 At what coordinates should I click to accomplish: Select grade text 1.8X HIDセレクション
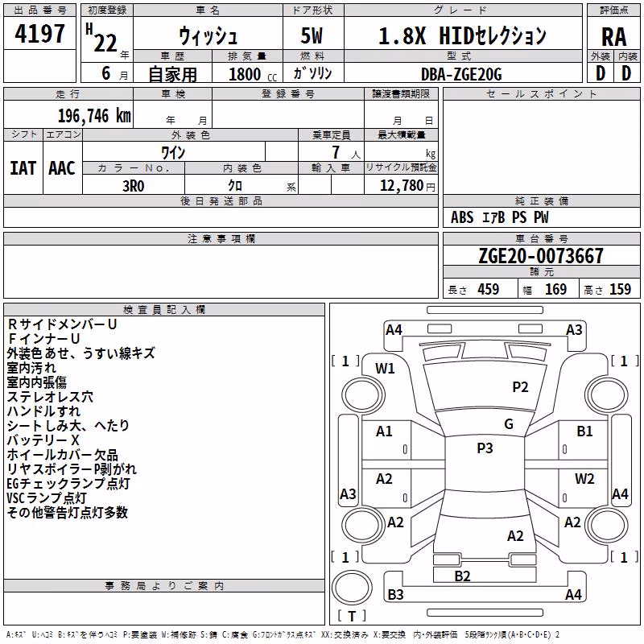[x=462, y=35]
